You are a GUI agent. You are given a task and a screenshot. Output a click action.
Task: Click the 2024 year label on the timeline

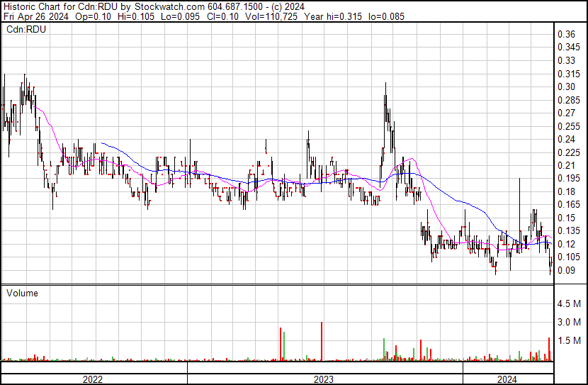pos(507,379)
